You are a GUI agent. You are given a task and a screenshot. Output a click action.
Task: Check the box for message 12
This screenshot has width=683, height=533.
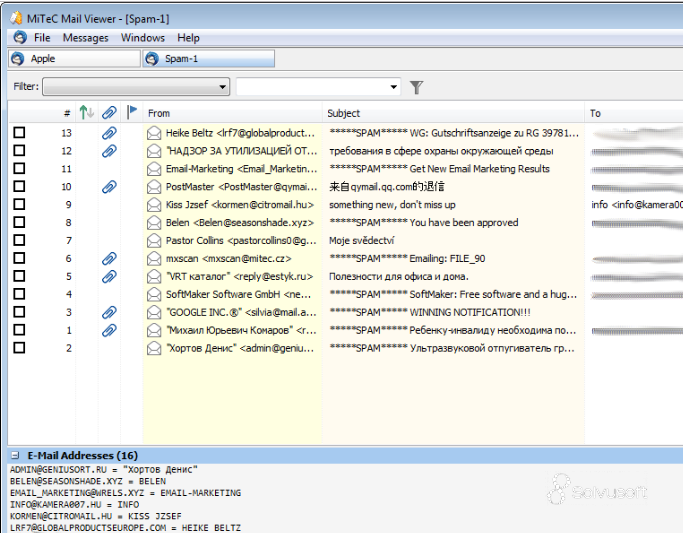19,150
